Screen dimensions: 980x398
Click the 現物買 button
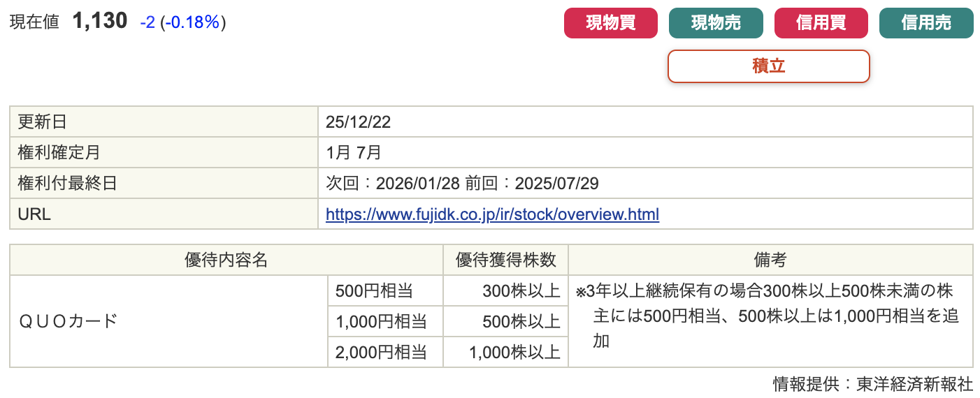[610, 23]
